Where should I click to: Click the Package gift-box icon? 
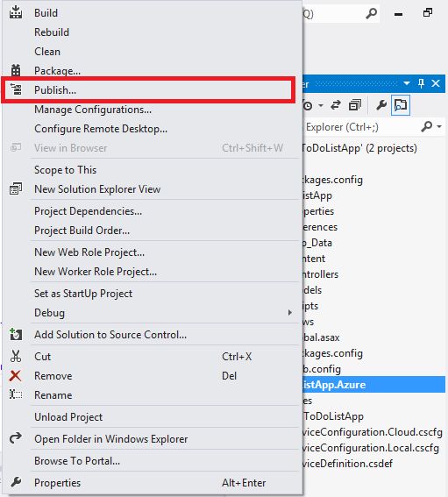tap(16, 70)
